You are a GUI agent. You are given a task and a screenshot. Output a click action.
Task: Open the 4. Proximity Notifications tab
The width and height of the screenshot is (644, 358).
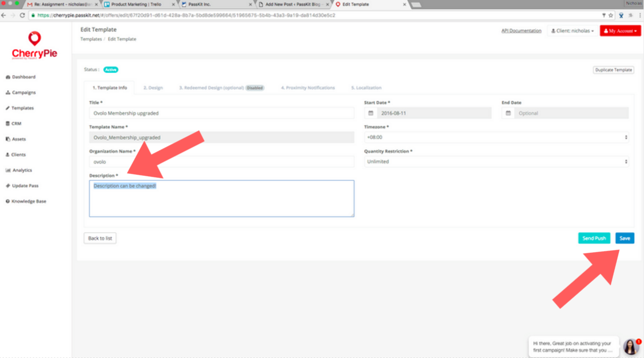click(308, 88)
